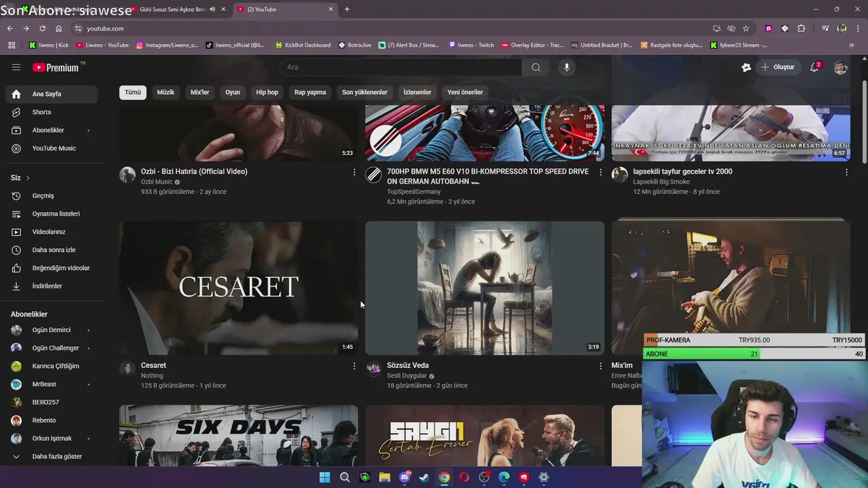
Task: Open options menu for Cesaret video
Action: (354, 366)
